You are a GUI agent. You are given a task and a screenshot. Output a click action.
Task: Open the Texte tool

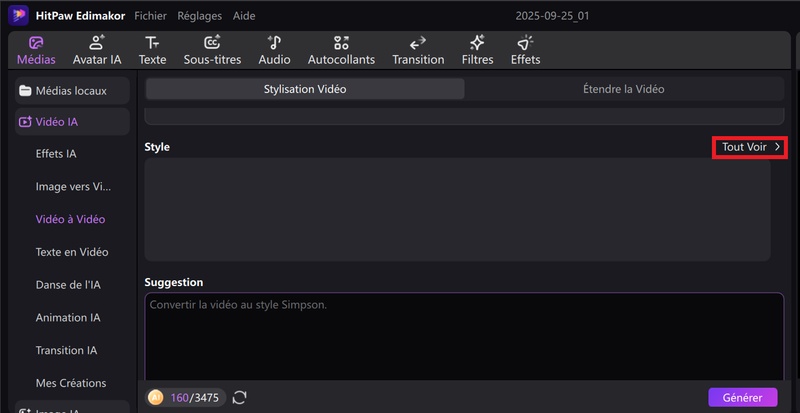[152, 50]
